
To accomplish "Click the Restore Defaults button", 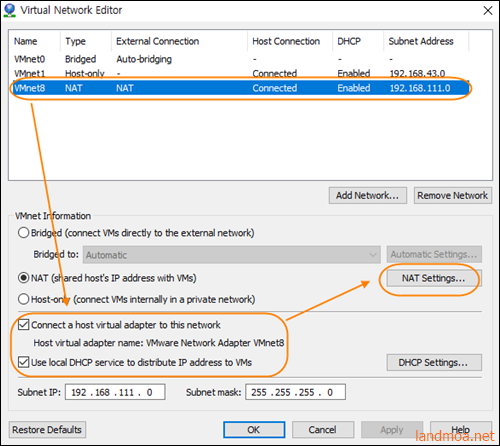I will pyautogui.click(x=47, y=430).
